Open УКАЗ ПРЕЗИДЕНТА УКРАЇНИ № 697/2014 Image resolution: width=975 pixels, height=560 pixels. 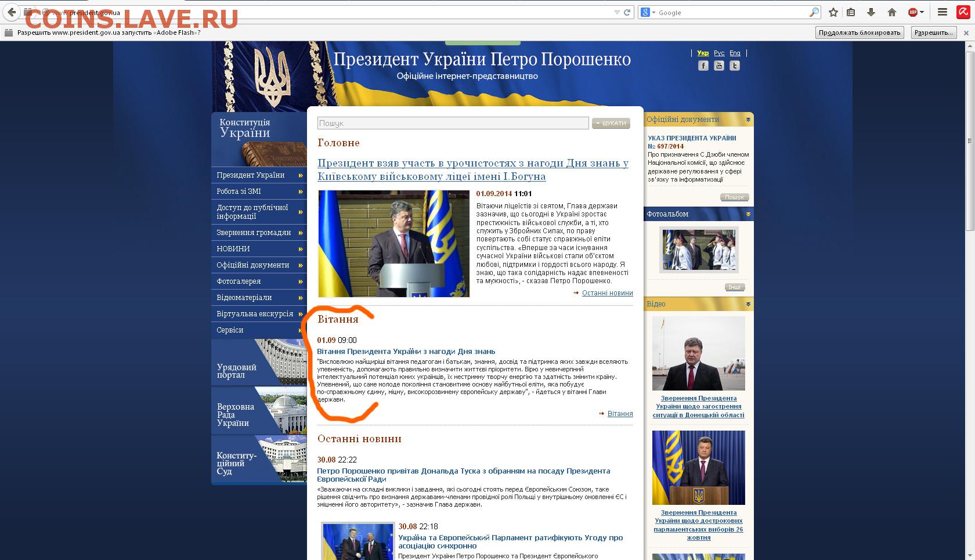point(692,142)
